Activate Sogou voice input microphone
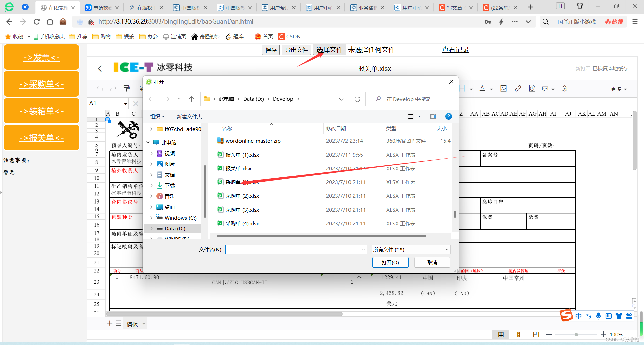644x345 pixels. [598, 316]
